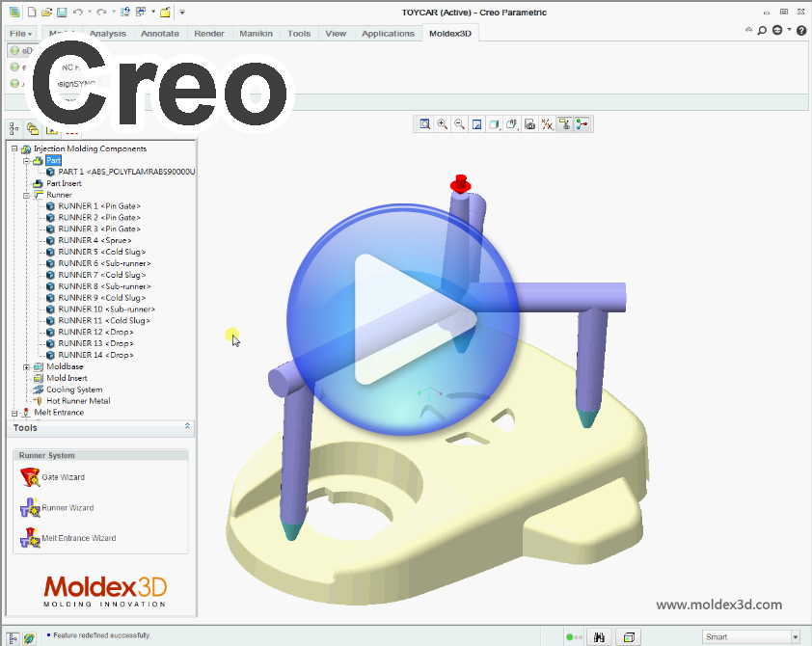Select the Zoom Out magnifier tool

point(460,123)
